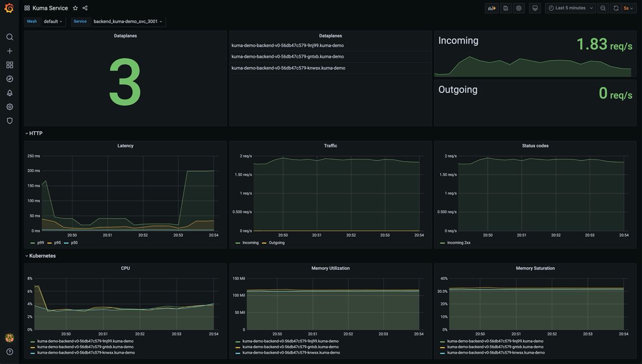The width and height of the screenshot is (642, 364).
Task: Collapse the HTTP row
Action: coord(34,133)
